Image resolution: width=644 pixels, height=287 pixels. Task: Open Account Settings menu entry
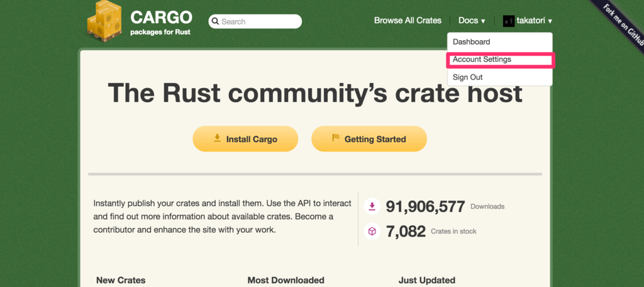[500, 60]
